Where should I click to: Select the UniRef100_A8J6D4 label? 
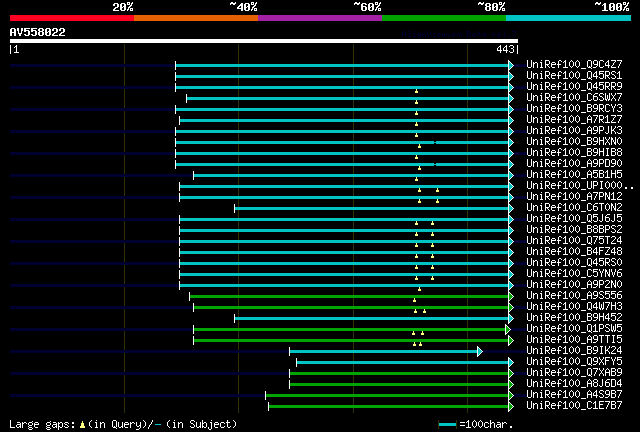574,384
